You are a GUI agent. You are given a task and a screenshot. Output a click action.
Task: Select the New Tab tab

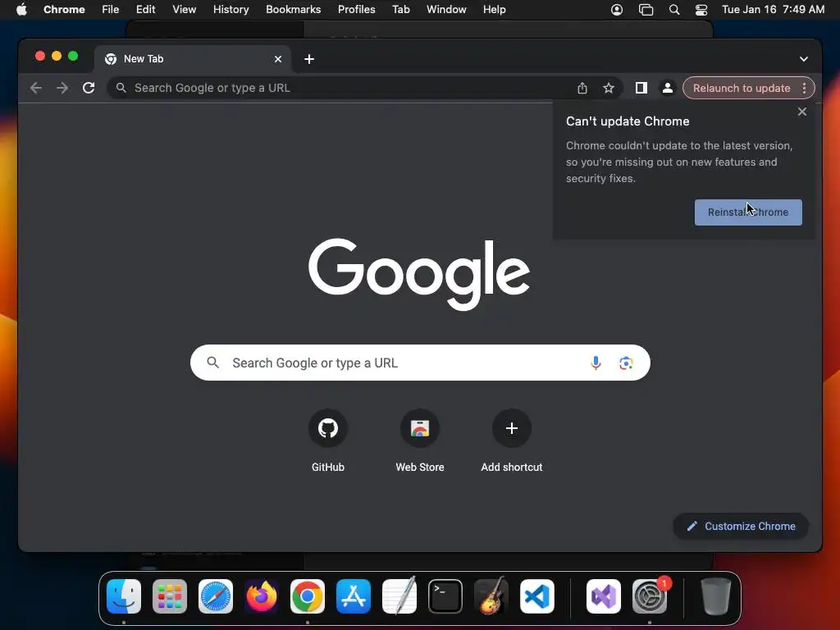pyautogui.click(x=193, y=59)
